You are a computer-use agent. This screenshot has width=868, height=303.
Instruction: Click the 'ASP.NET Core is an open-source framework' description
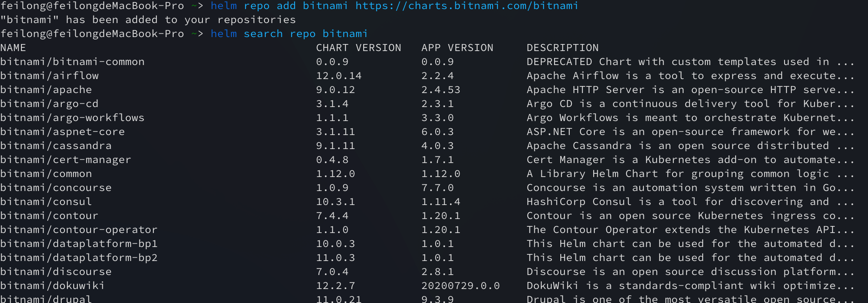click(691, 132)
